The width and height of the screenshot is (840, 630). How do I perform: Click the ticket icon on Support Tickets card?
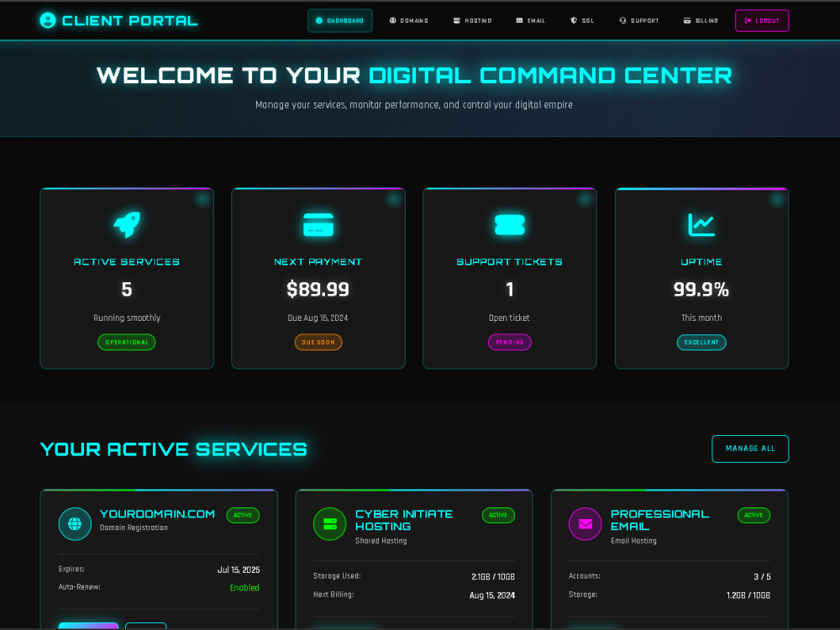coord(510,224)
